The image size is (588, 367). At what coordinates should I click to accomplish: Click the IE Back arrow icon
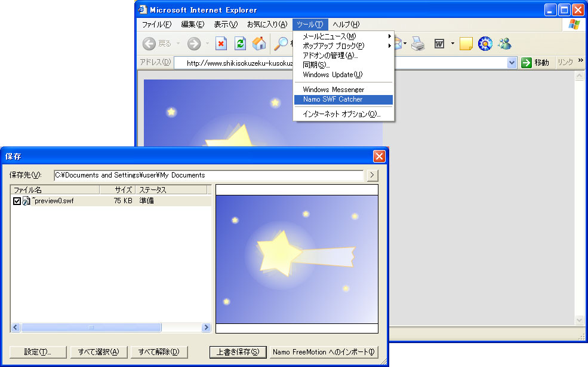coord(149,44)
